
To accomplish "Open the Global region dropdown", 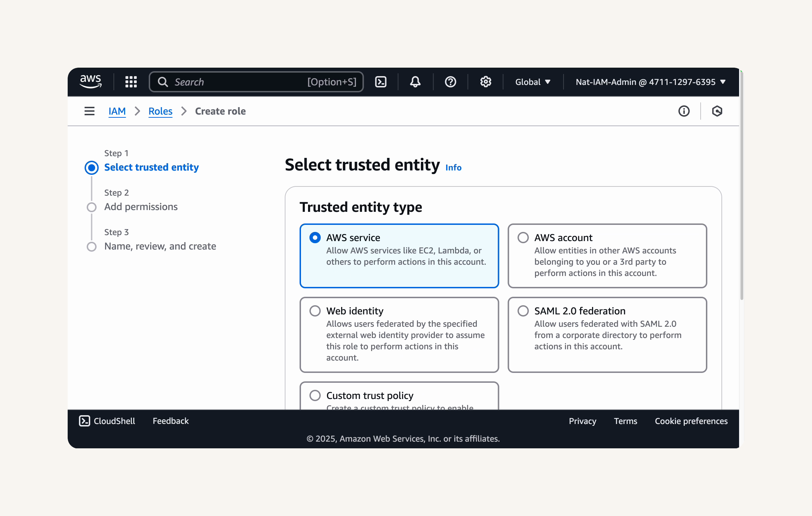I will click(x=533, y=82).
